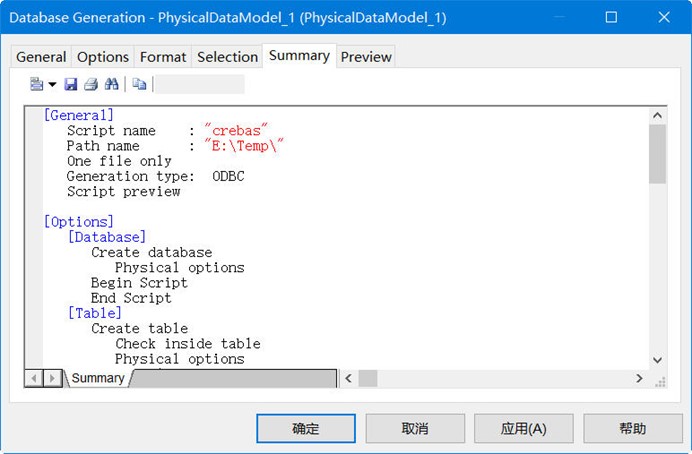Click the [General] section heading
The image size is (692, 454).
[79, 116]
